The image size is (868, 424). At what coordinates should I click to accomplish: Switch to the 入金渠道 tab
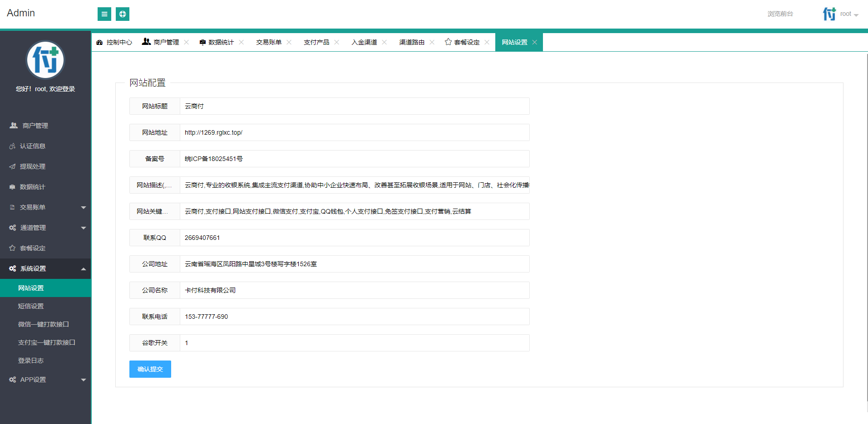pos(364,42)
